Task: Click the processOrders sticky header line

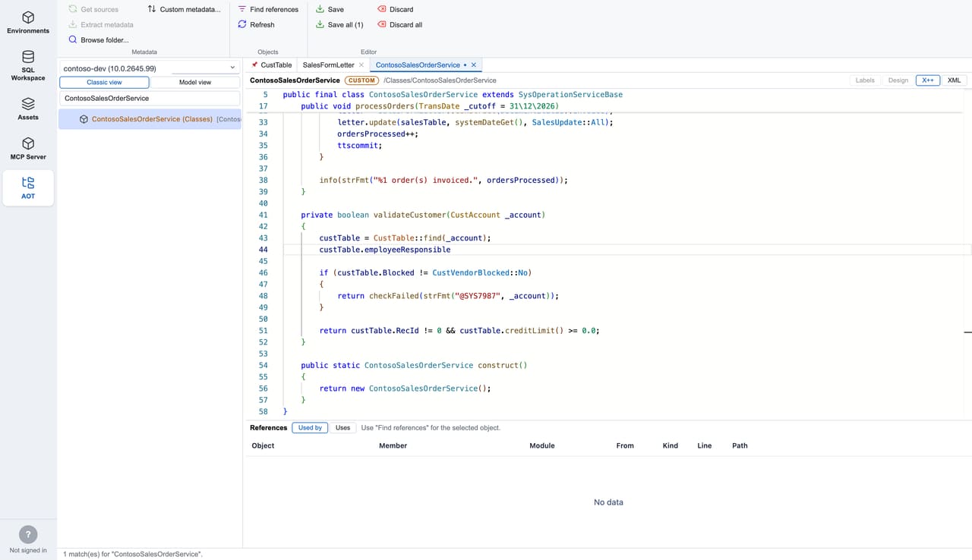Action: [429, 106]
